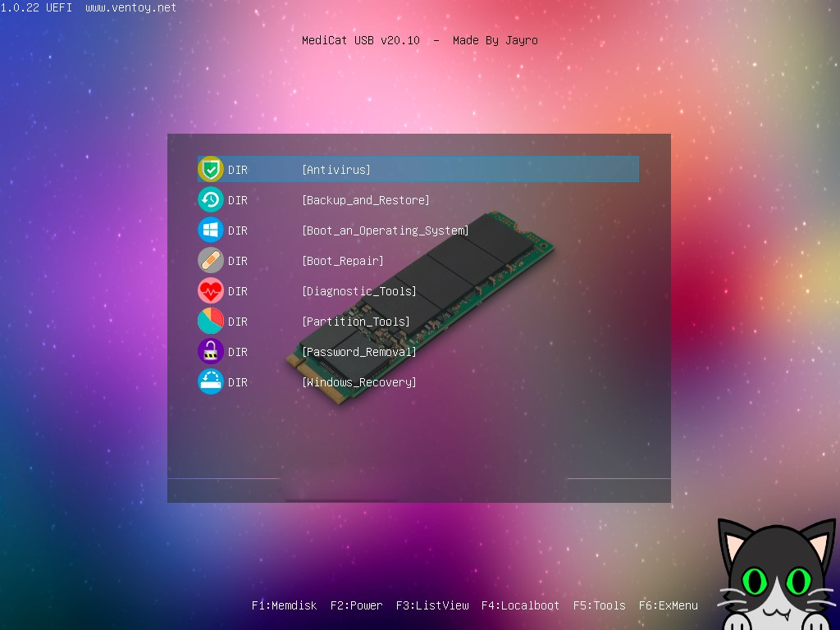This screenshot has height=630, width=840.
Task: Pick the [Partition_Tools] entry
Action: [x=418, y=322]
